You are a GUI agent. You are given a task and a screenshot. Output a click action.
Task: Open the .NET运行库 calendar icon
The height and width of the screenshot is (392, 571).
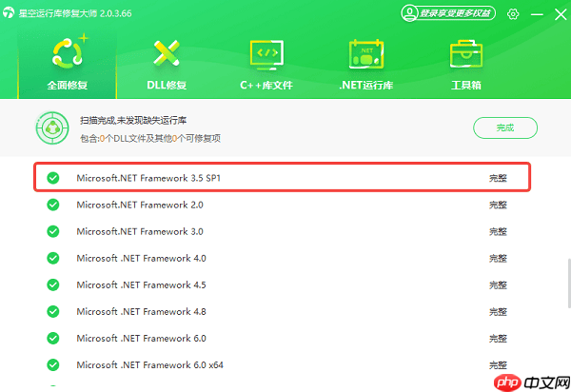(x=366, y=54)
